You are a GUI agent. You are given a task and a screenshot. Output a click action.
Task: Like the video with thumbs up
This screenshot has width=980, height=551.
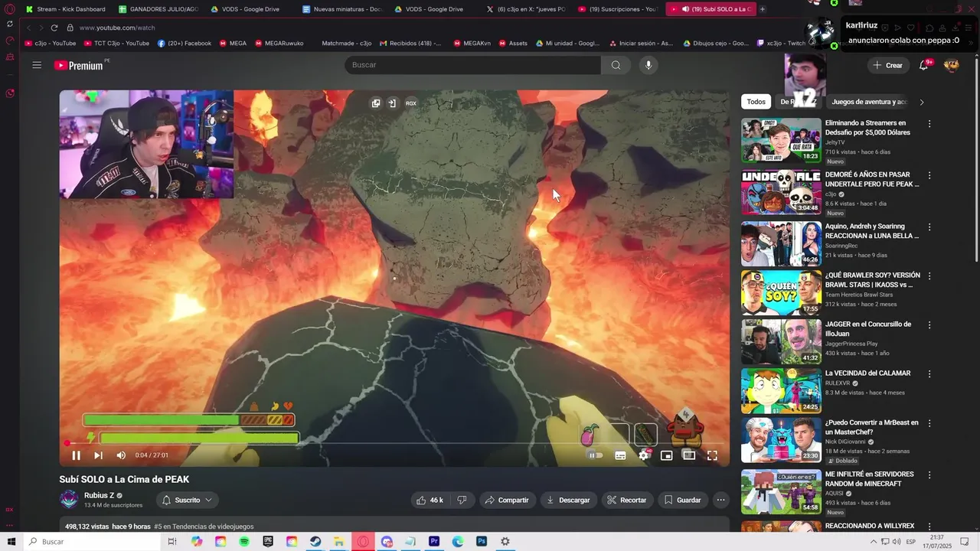(x=430, y=500)
